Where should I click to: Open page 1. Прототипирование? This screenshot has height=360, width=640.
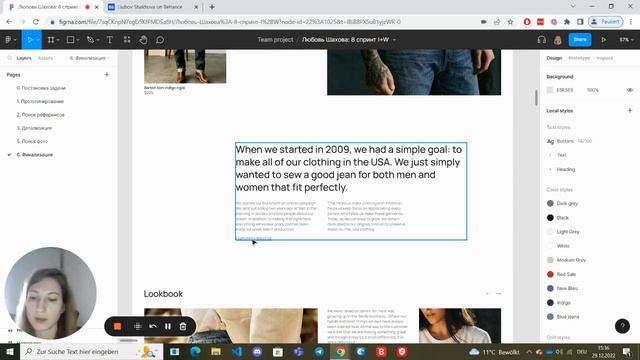click(x=40, y=101)
